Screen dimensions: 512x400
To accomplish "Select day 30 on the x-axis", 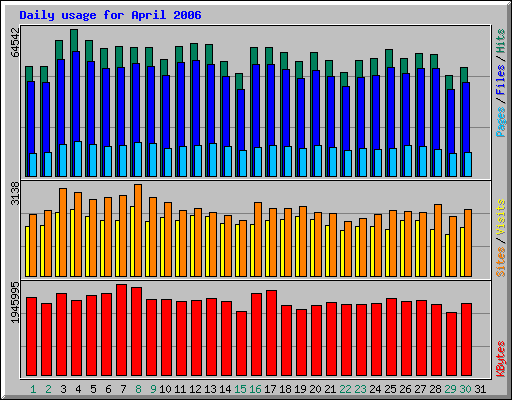I will pos(465,389).
